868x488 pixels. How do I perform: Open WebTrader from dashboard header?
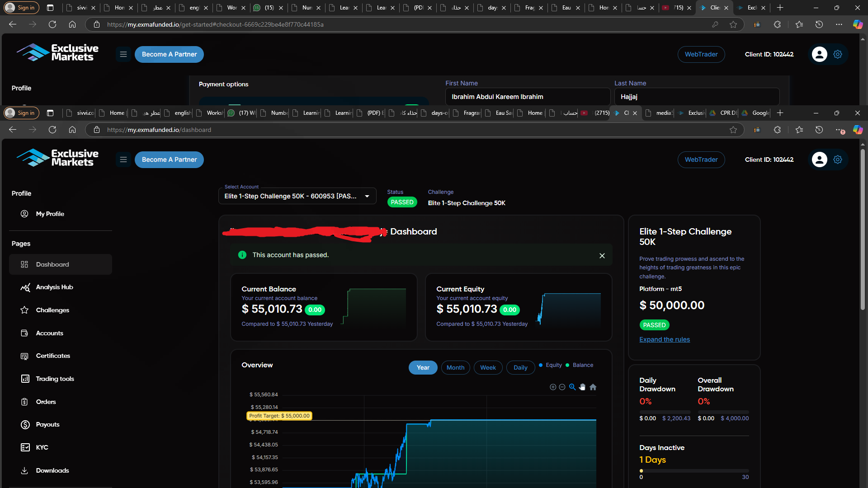point(701,160)
